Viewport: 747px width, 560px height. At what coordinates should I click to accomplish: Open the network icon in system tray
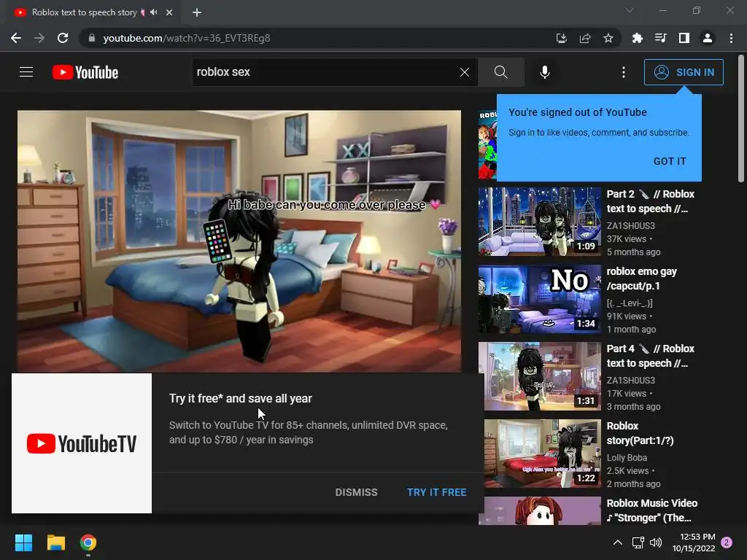tap(638, 542)
